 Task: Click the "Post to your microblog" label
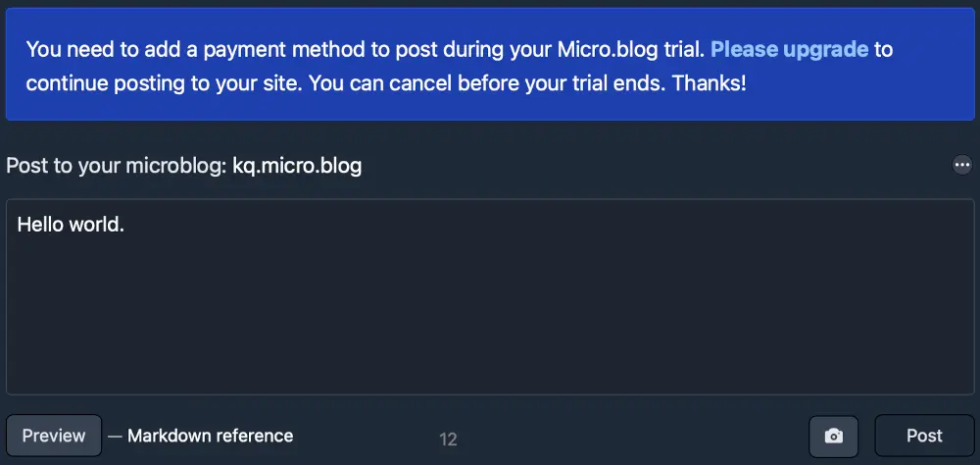click(117, 166)
